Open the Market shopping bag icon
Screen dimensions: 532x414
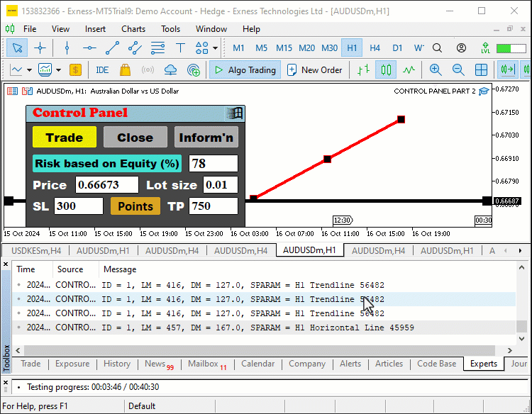[x=125, y=70]
